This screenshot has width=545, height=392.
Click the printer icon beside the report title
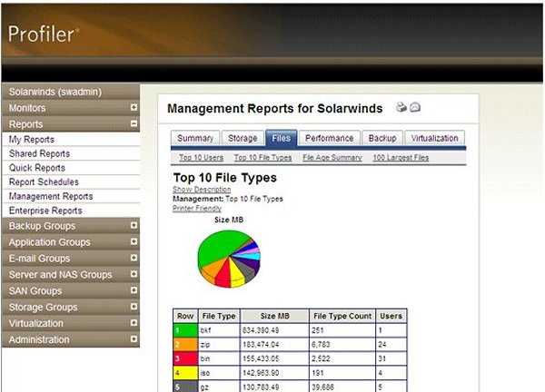pos(401,107)
